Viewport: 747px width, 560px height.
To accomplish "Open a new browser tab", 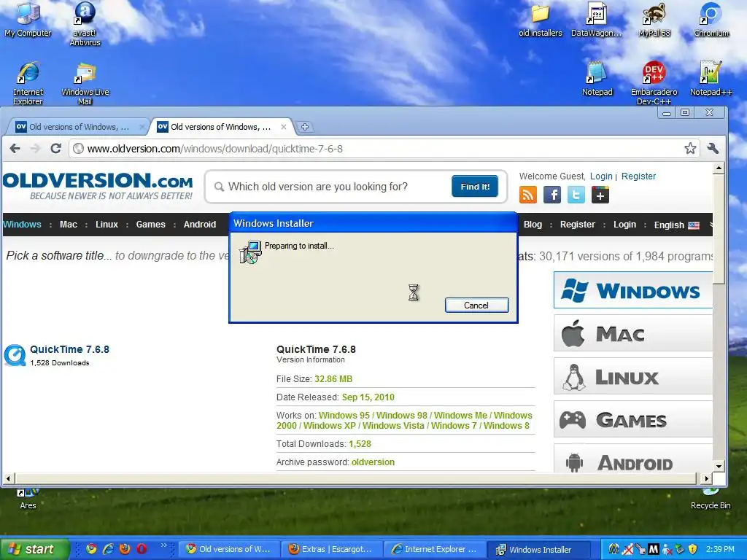I will [x=304, y=127].
